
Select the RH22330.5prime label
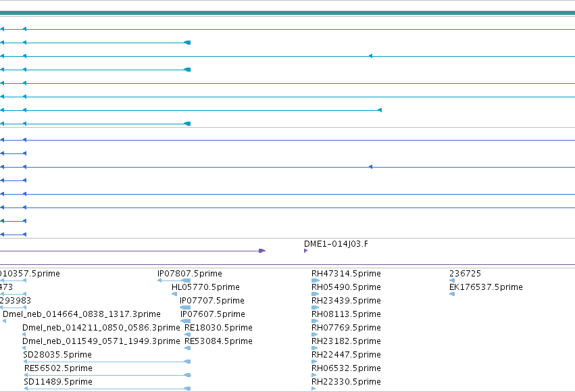[x=346, y=382]
